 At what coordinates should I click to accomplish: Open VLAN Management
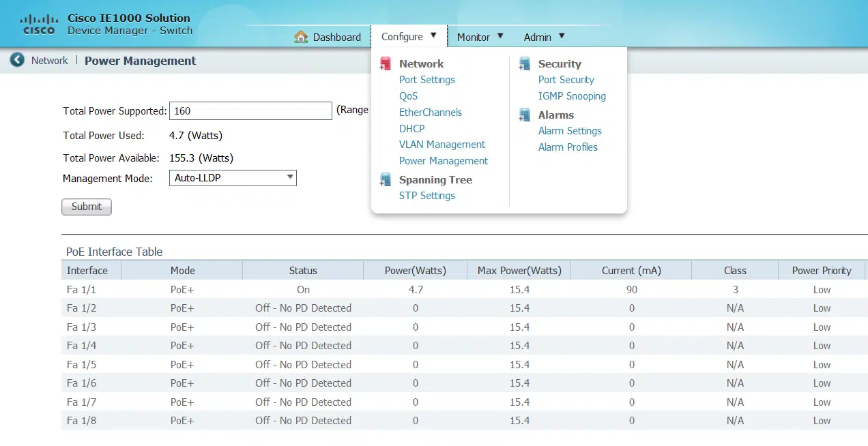[442, 145]
